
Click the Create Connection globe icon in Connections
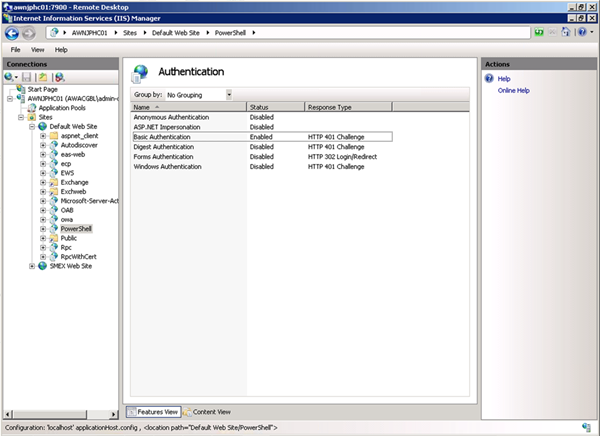tap(9, 77)
